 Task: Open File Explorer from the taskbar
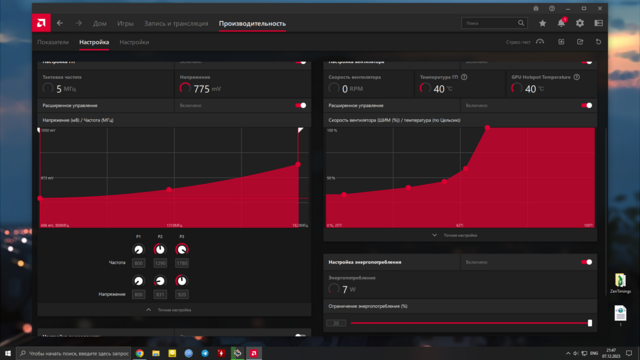(x=156, y=353)
